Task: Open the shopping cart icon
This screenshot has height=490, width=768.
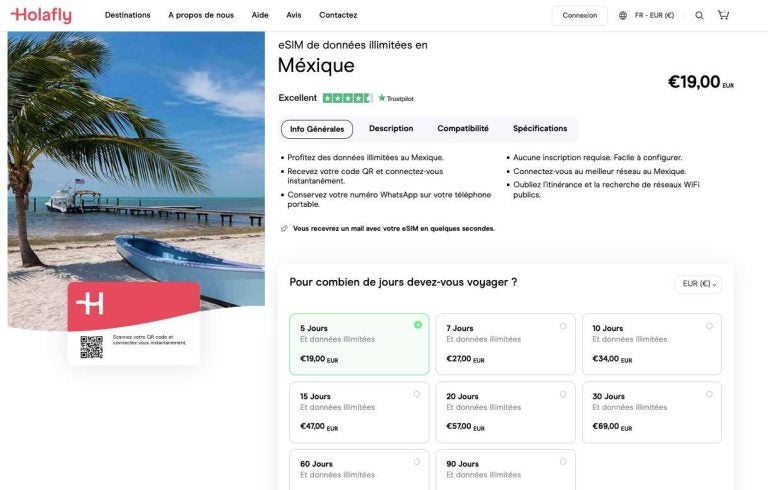Action: click(723, 15)
